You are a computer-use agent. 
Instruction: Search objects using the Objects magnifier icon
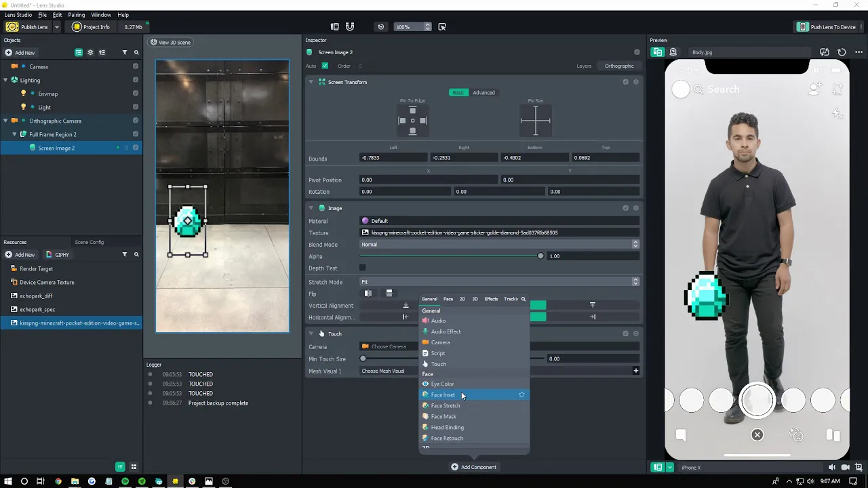pos(136,53)
